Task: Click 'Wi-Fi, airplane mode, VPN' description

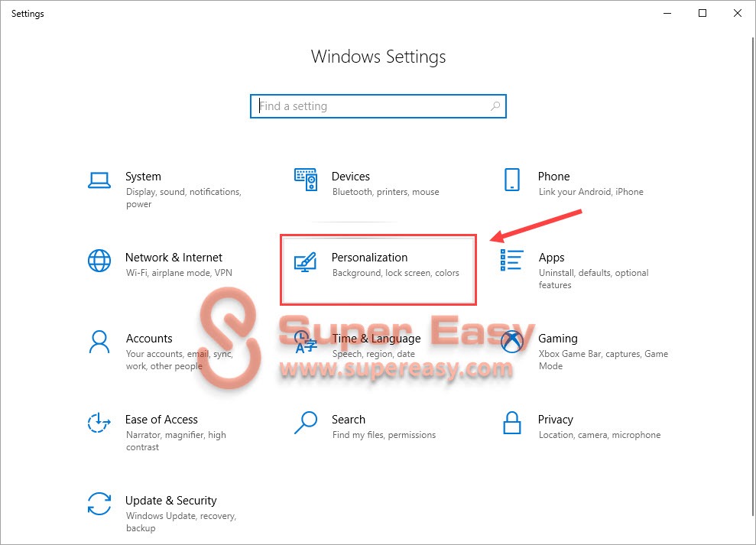Action: tap(179, 273)
